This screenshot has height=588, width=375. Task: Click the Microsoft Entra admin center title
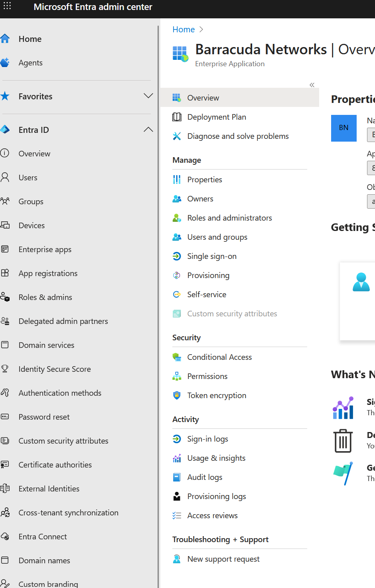pyautogui.click(x=93, y=7)
